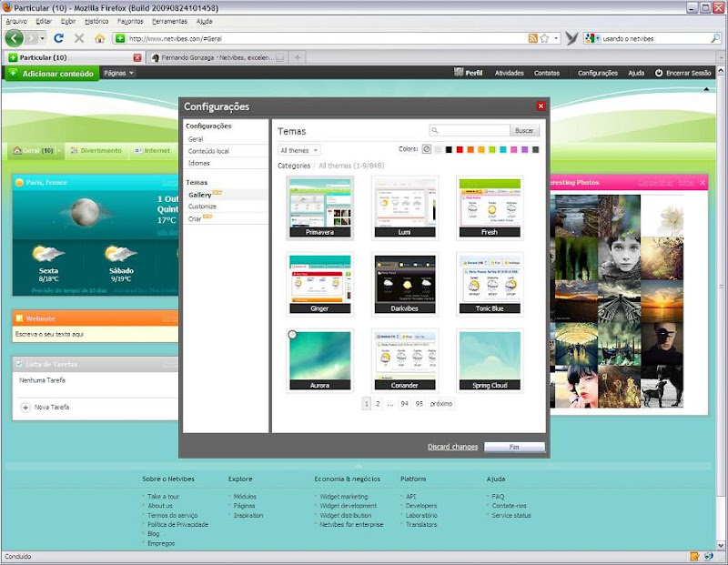Open the back/forward history dropdown arrow
728x565 pixels.
click(42, 38)
